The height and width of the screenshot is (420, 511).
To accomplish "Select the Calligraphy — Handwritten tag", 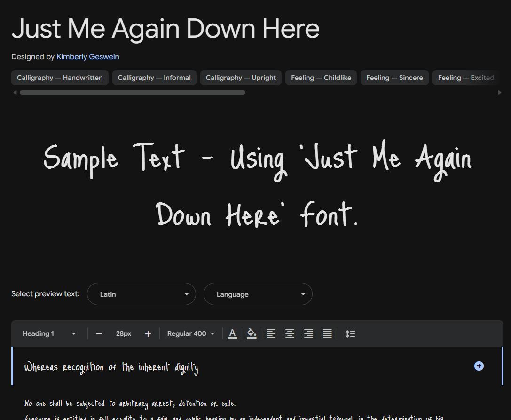I will coord(60,78).
